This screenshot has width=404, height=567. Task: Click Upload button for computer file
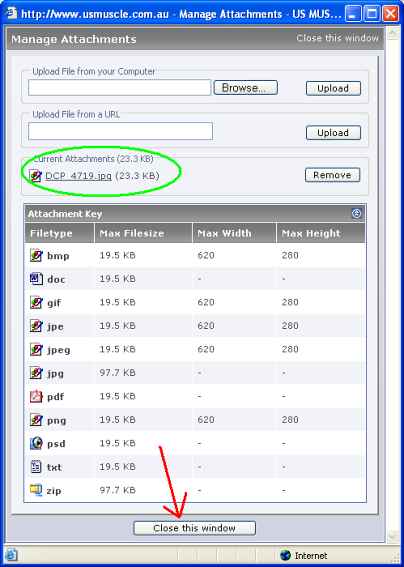click(333, 88)
